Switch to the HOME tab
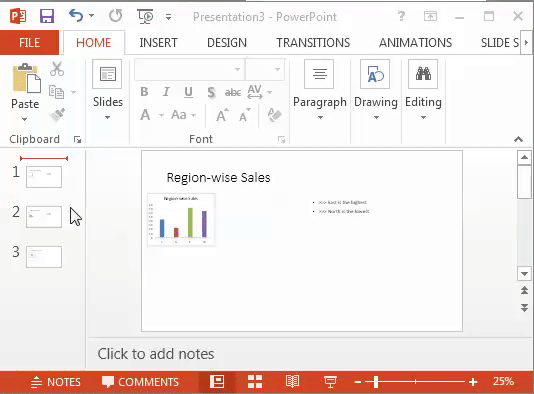The height and width of the screenshot is (394, 534). pos(94,43)
